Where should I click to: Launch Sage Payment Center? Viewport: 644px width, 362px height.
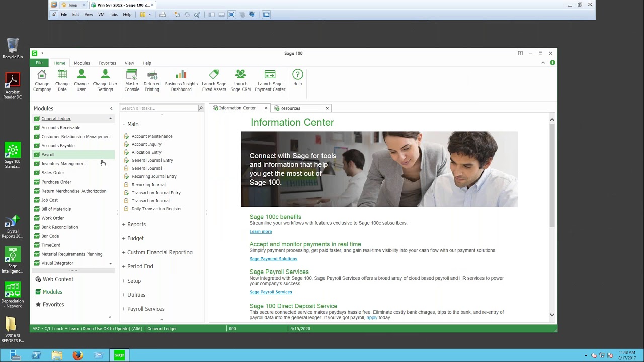(x=270, y=80)
